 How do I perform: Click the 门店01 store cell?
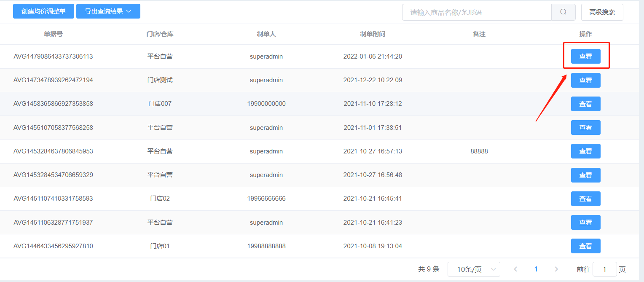pyautogui.click(x=160, y=246)
